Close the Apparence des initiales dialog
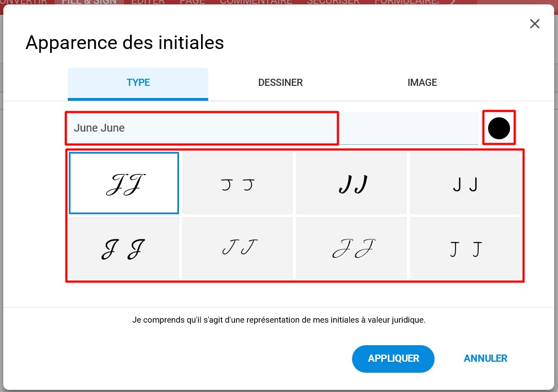The image size is (558, 392). [534, 24]
